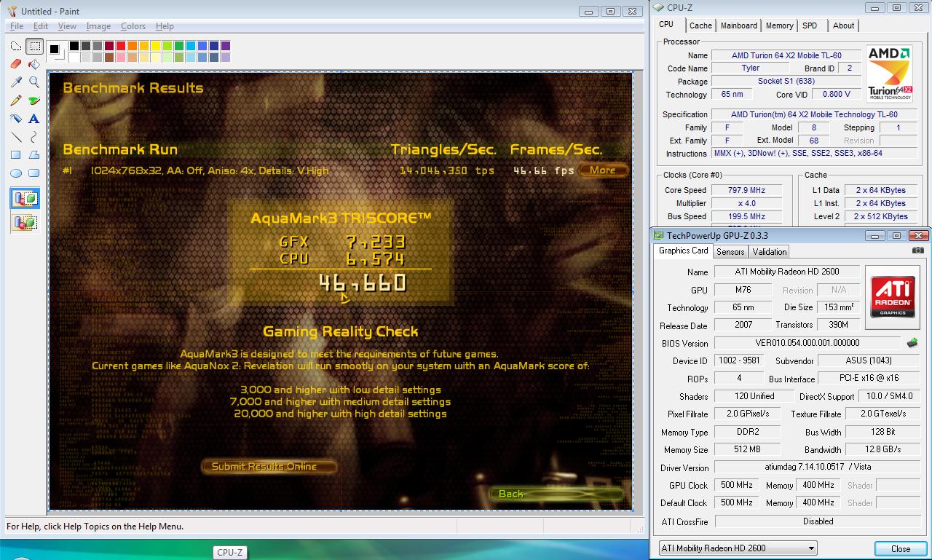Click the GPU-Z Name field showing Radeon HD 2600
Screen dimensions: 932x560
tap(786, 272)
